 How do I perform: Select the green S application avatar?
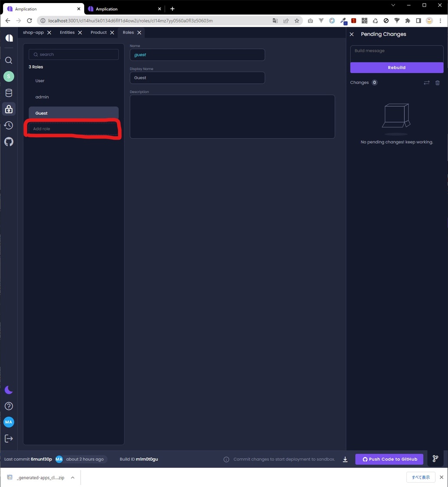point(9,76)
